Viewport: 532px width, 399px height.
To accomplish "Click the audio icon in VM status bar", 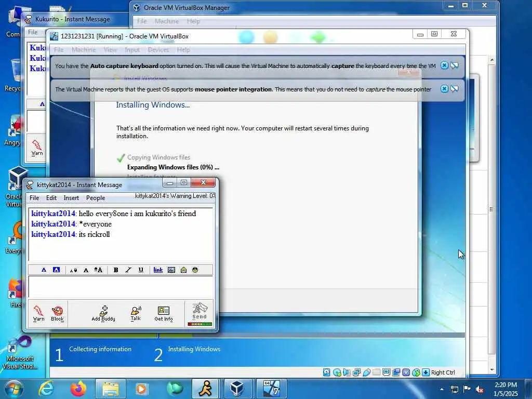I will 347,373.
